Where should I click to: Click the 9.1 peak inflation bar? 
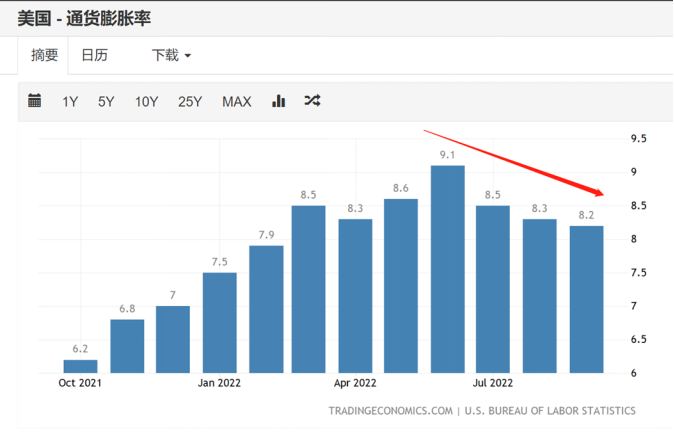pyautogui.click(x=447, y=269)
